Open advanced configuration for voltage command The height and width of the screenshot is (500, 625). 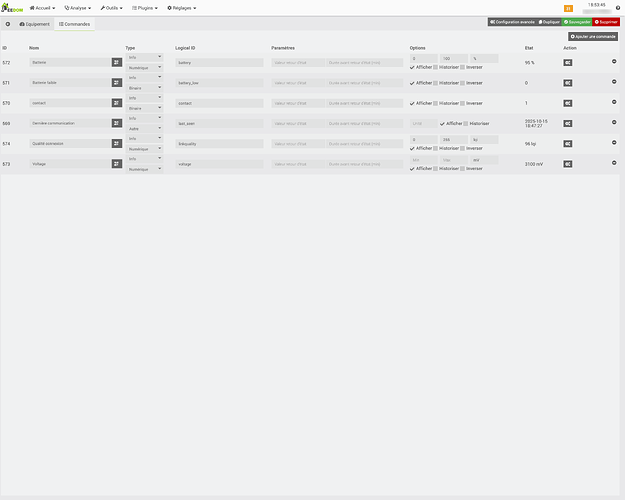coord(568,164)
